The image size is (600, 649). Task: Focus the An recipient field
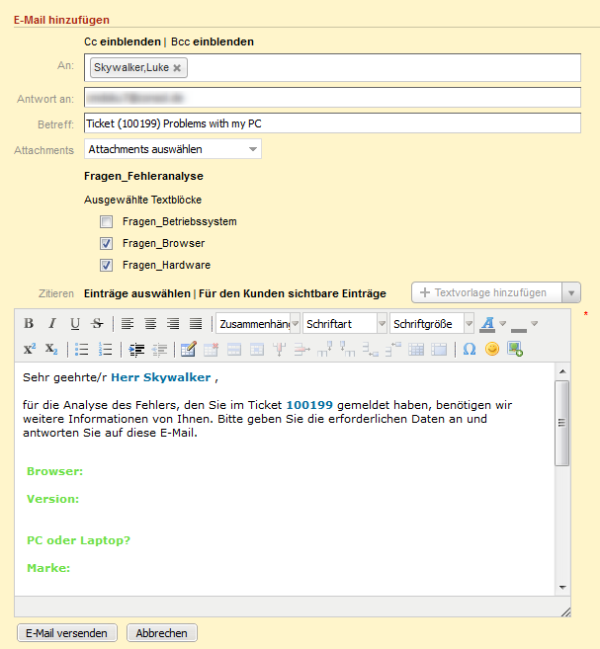click(x=333, y=67)
